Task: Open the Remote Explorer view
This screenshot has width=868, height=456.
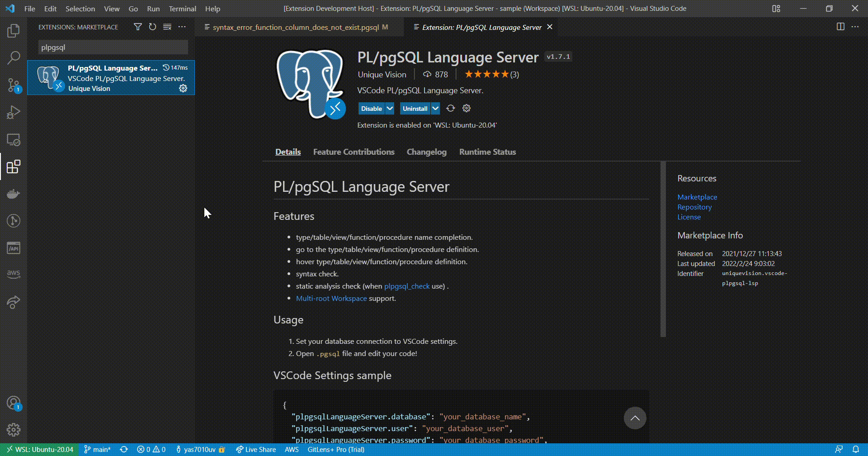Action: [14, 139]
